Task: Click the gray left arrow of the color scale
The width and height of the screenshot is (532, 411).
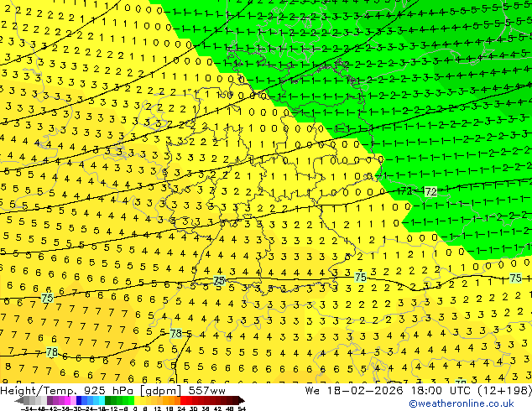Action: tap(18, 400)
